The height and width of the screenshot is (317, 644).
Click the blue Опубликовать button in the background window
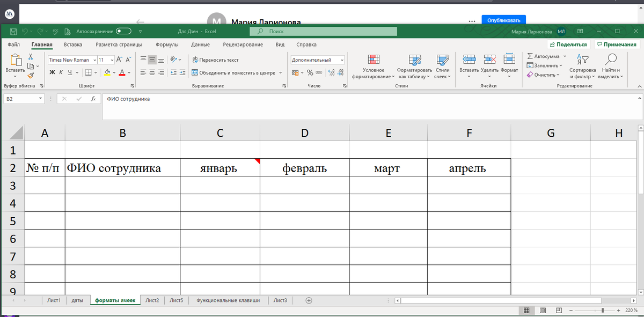tap(503, 20)
